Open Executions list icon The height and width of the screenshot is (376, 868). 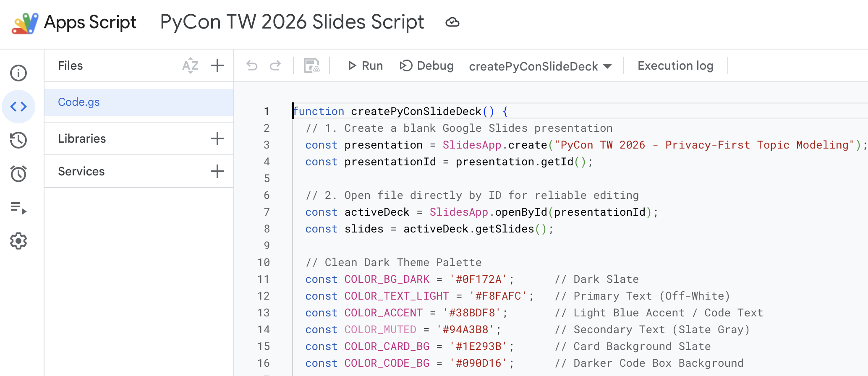(x=18, y=208)
